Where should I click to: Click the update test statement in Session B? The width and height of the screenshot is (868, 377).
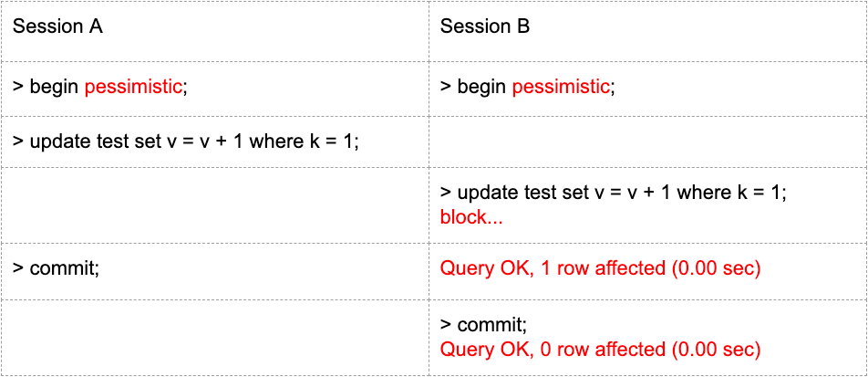point(614,193)
